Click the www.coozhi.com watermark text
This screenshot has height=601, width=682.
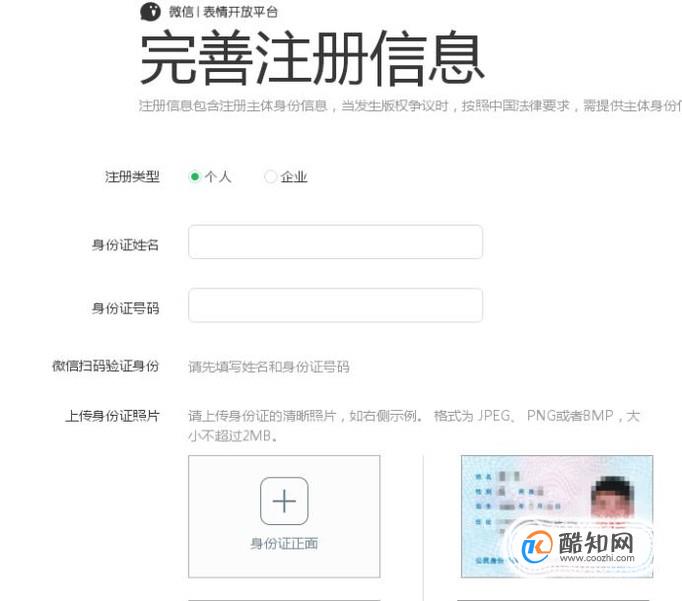tap(597, 558)
